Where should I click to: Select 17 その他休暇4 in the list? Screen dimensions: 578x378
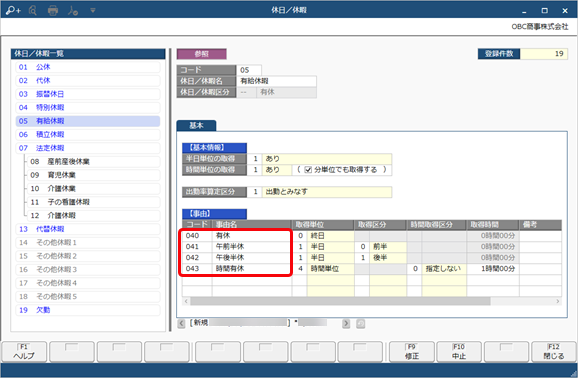click(88, 283)
